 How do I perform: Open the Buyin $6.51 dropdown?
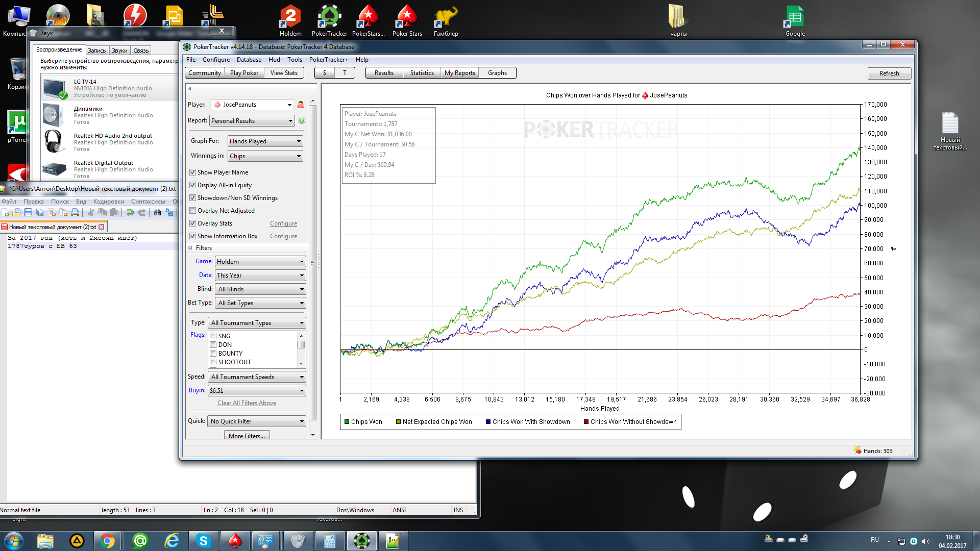[x=257, y=391]
